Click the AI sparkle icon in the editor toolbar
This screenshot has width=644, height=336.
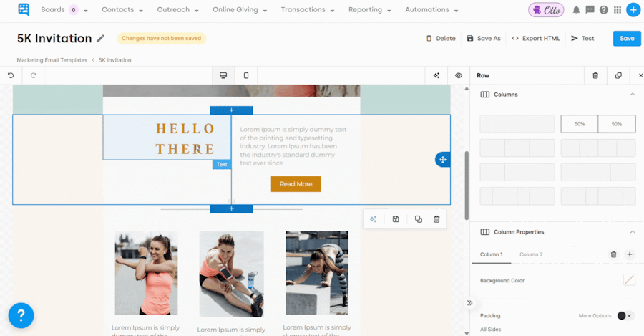(x=436, y=75)
